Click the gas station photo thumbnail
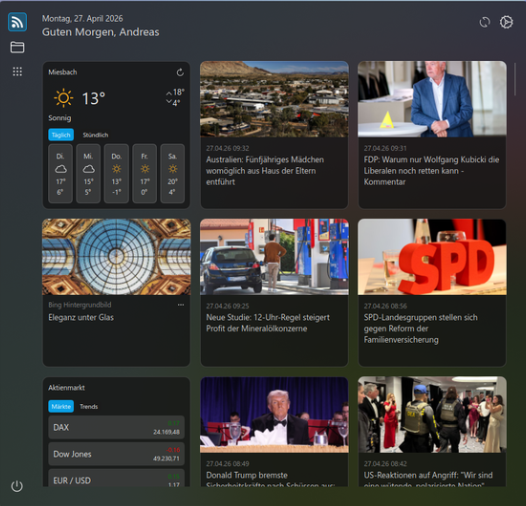The height and width of the screenshot is (506, 526). coord(274,257)
